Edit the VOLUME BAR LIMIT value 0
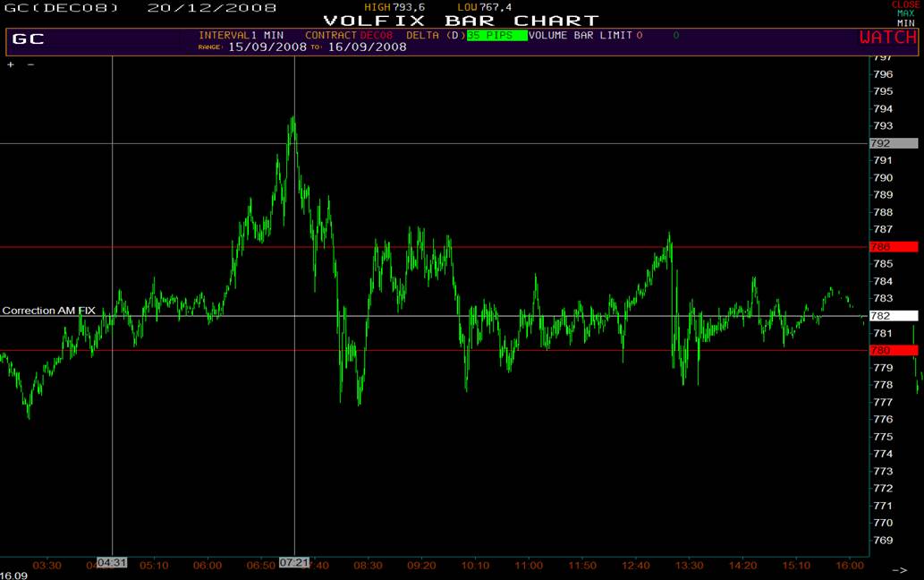 [x=640, y=36]
